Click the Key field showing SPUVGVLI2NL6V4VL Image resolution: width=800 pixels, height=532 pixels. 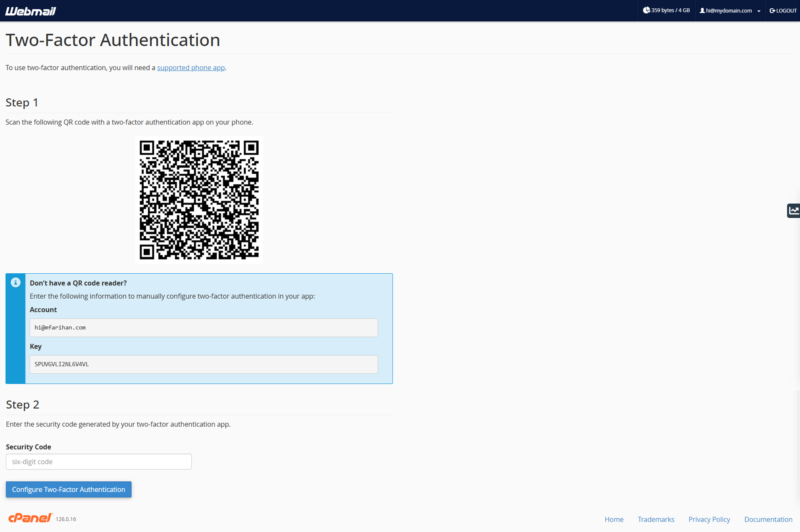pyautogui.click(x=204, y=365)
